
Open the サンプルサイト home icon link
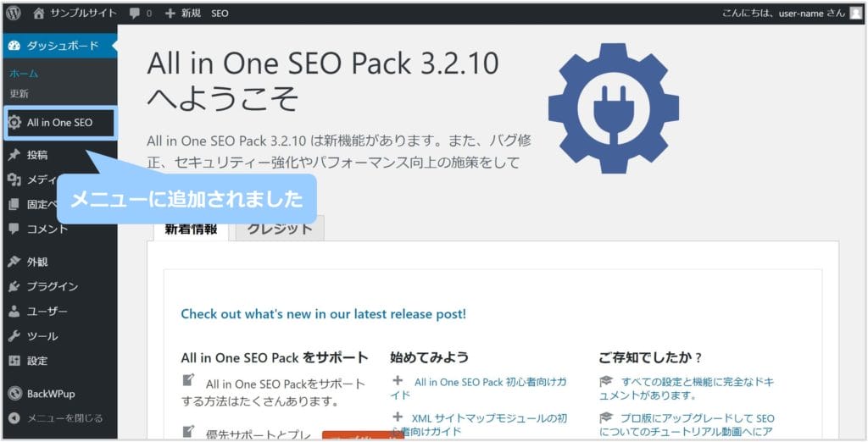tap(38, 14)
